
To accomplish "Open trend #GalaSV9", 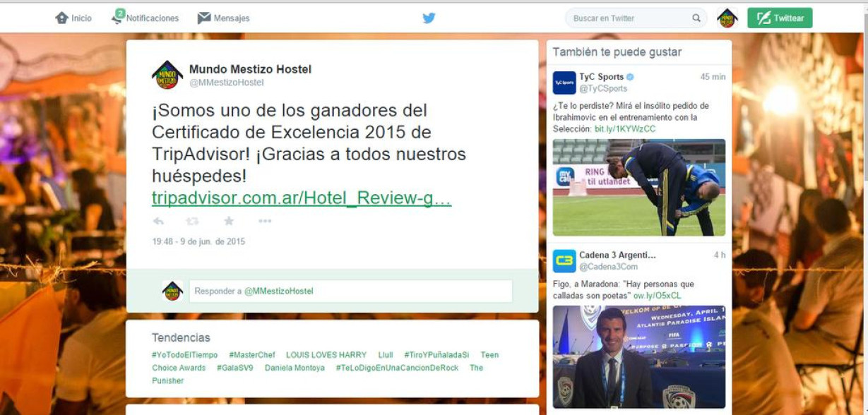I will click(235, 368).
